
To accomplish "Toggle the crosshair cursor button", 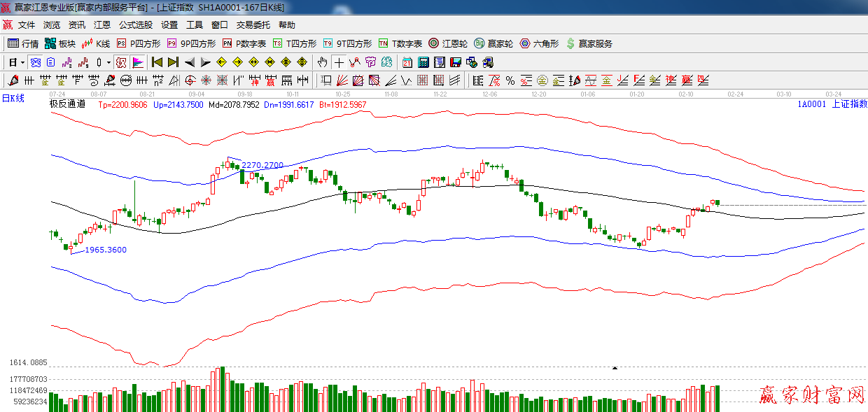I will [x=339, y=62].
